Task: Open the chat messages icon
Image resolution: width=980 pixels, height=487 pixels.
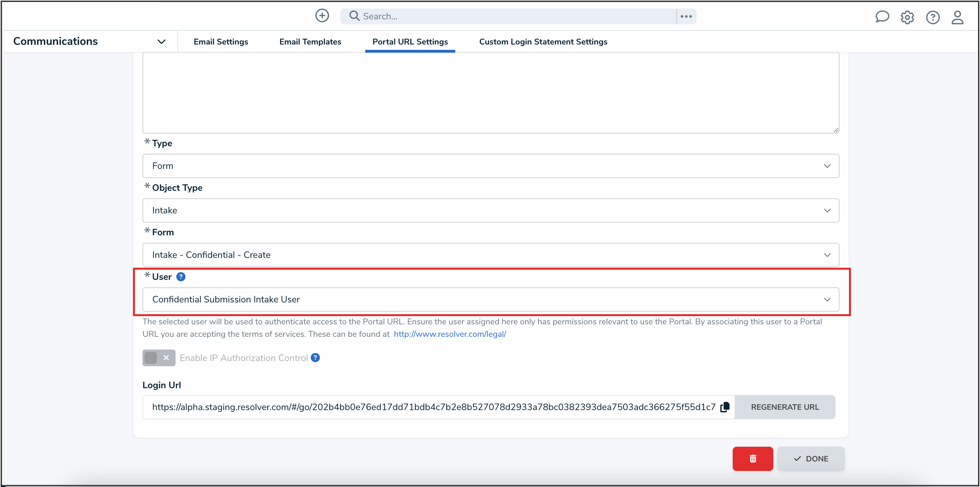Action: (x=882, y=17)
